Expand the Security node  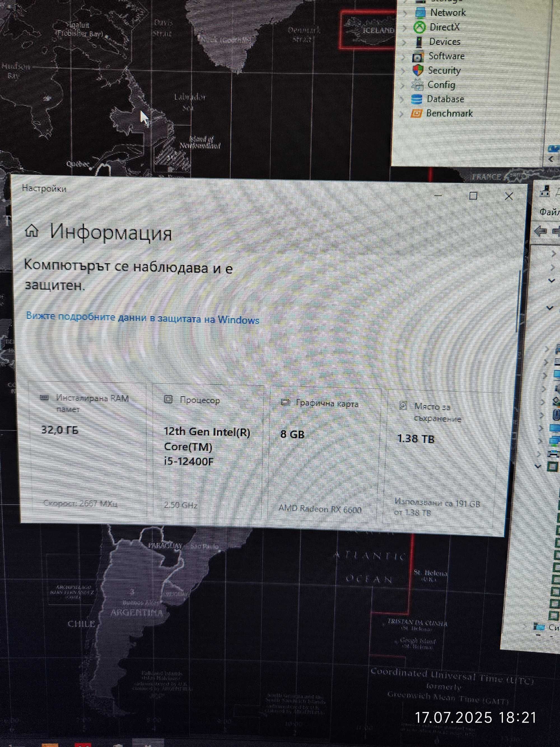[403, 71]
